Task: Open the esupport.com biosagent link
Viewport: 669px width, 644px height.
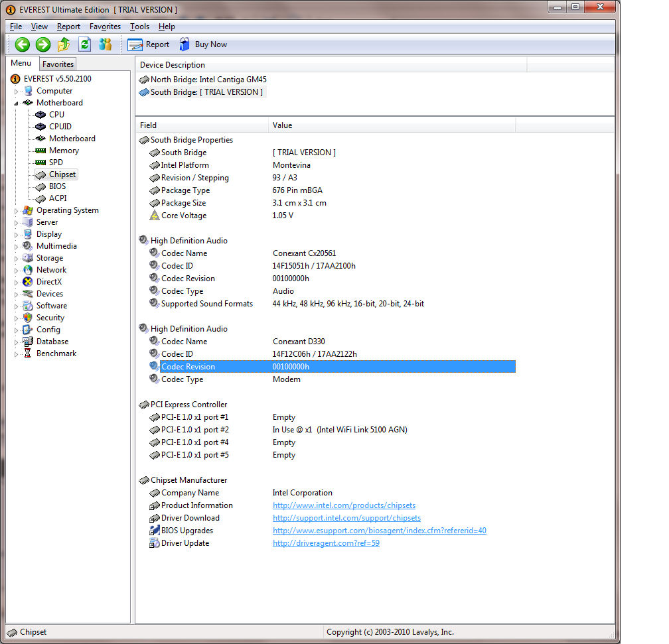Action: pyautogui.click(x=380, y=531)
